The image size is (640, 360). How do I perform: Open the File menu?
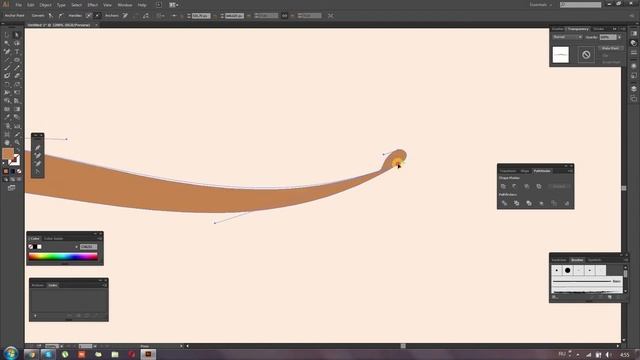click(18, 5)
